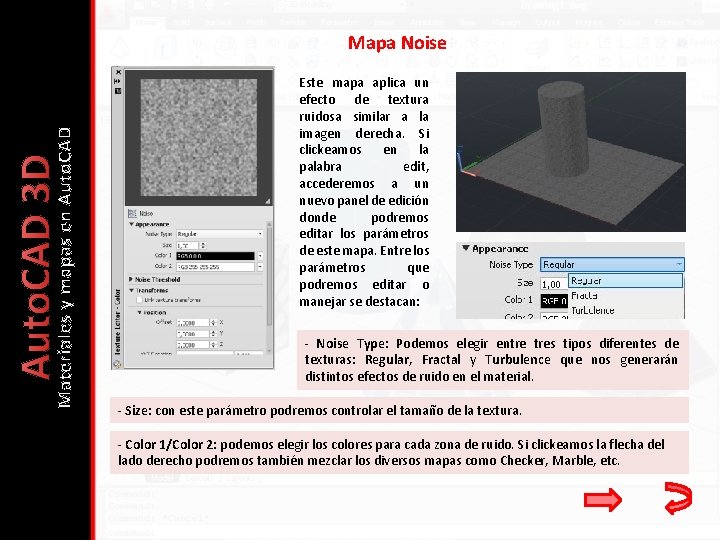Screen dimensions: 720x540
Task: Click the UCS axis icon in the 3D viewport
Action: (x=467, y=164)
